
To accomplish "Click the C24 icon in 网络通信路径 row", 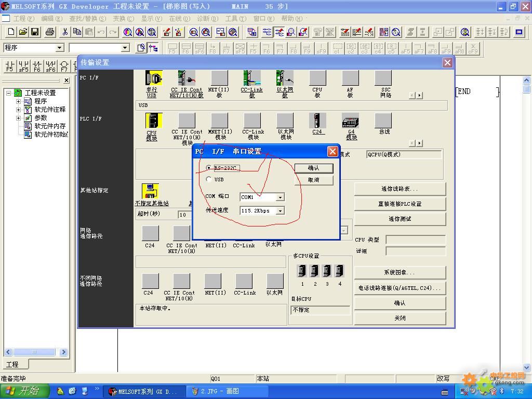I will pos(150,233).
